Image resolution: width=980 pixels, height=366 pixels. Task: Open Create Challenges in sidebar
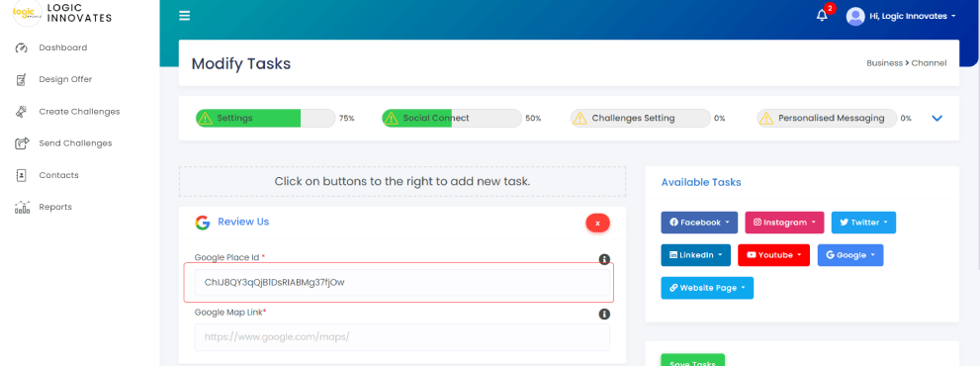click(79, 112)
